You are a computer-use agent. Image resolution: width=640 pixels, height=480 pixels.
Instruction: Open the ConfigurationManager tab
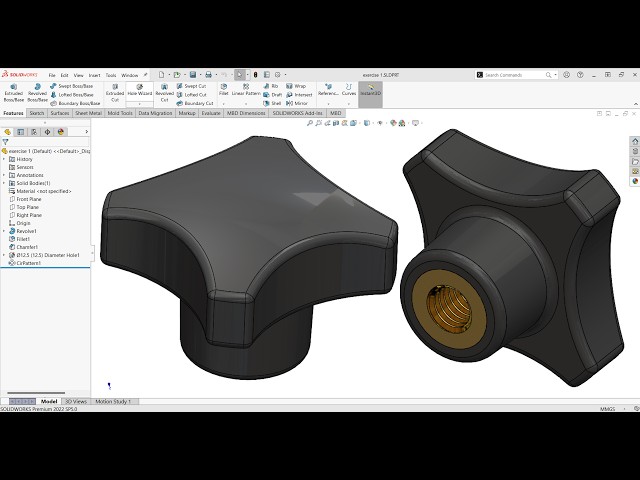(x=34, y=131)
